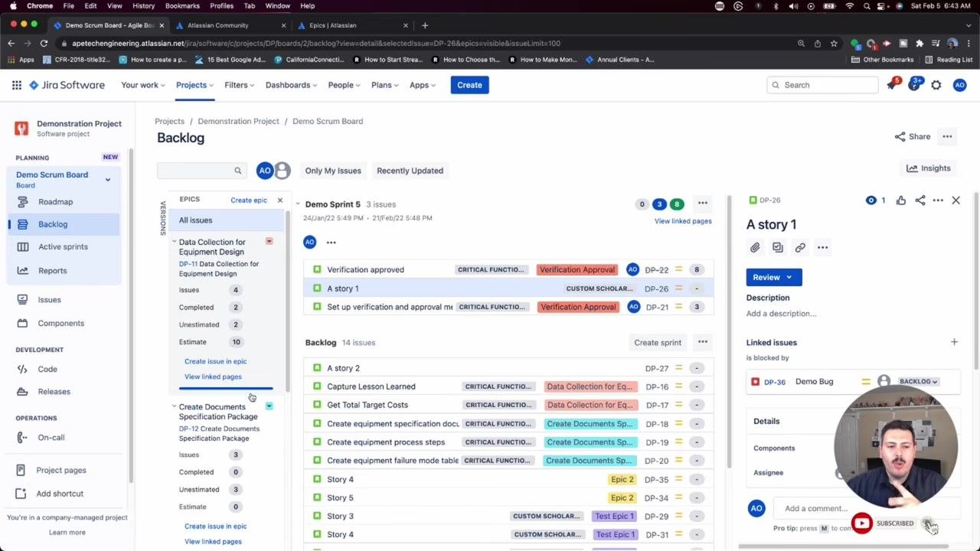This screenshot has width=980, height=551.
Task: Open Releases in sidebar
Action: 54,391
